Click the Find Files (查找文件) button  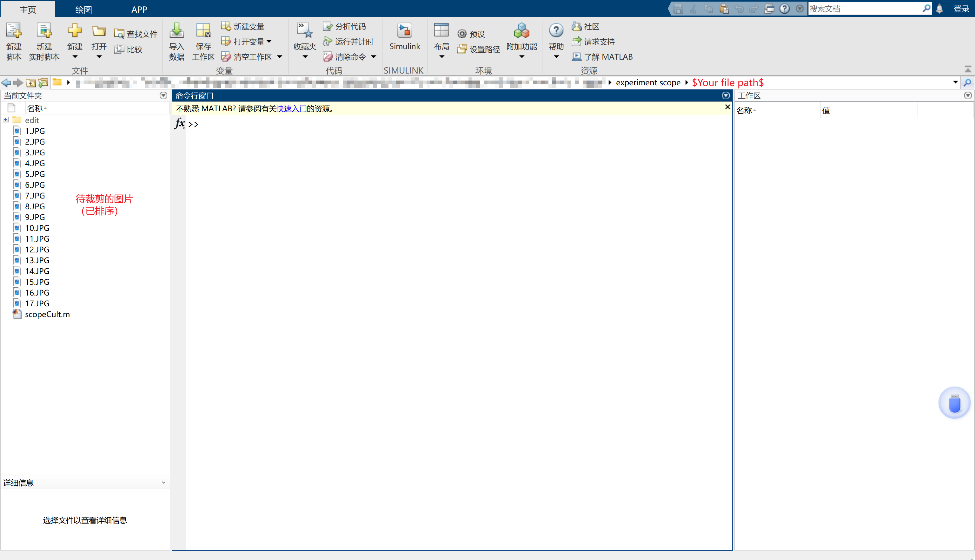point(136,34)
